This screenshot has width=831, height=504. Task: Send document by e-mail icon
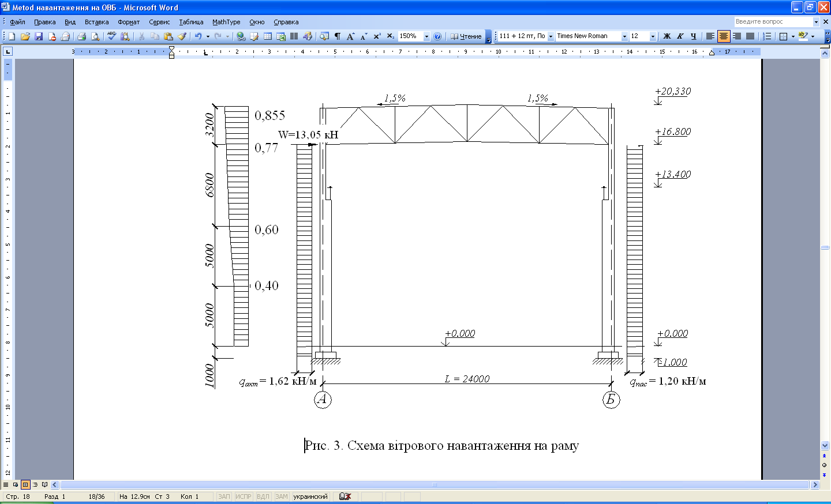(65, 36)
